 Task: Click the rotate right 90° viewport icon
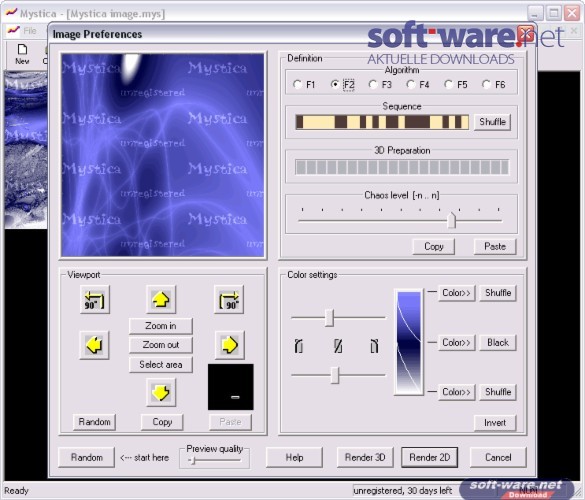pyautogui.click(x=229, y=300)
